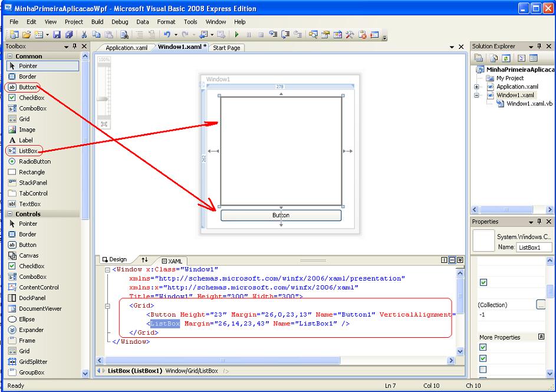
Task: Open the active documents list dropdown
Action: tap(452, 47)
